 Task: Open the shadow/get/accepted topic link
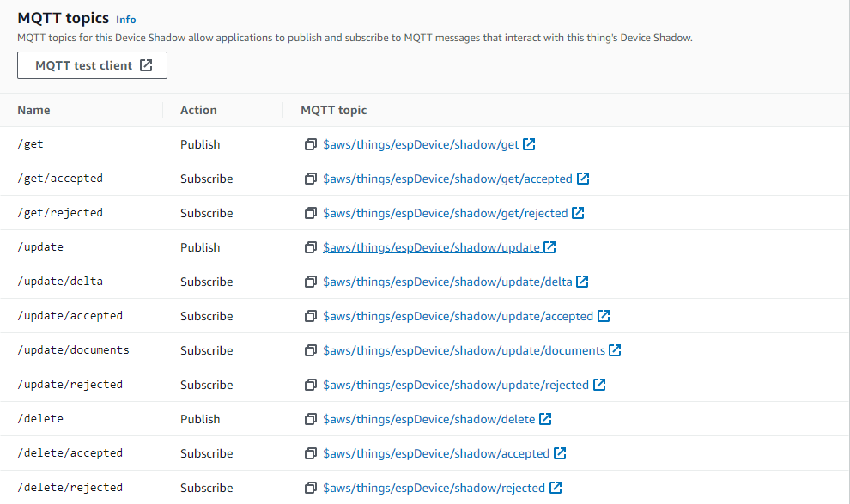tap(446, 179)
